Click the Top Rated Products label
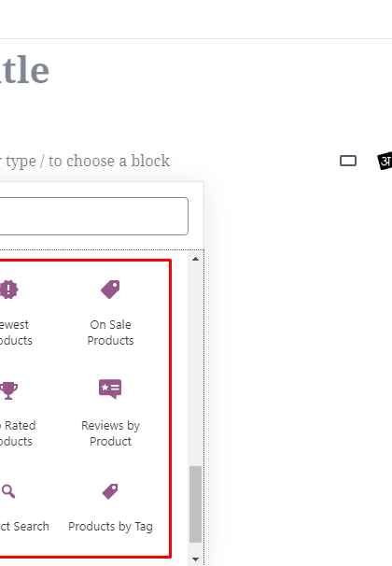The height and width of the screenshot is (566, 392). (x=17, y=433)
